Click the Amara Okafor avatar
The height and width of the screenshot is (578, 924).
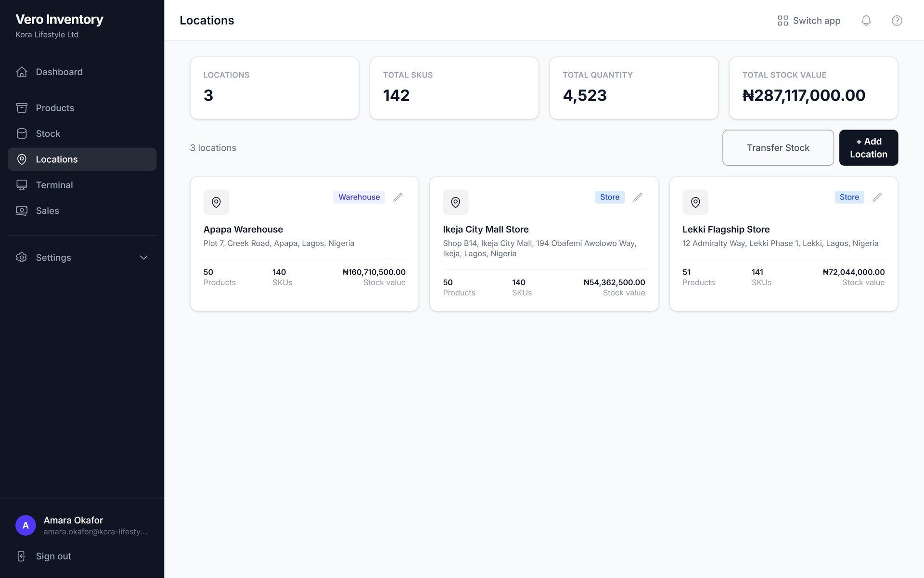[26, 525]
